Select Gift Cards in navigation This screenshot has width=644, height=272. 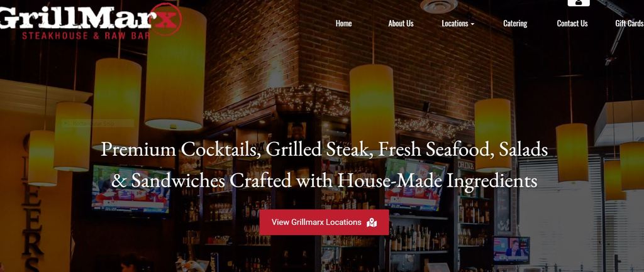point(629,23)
